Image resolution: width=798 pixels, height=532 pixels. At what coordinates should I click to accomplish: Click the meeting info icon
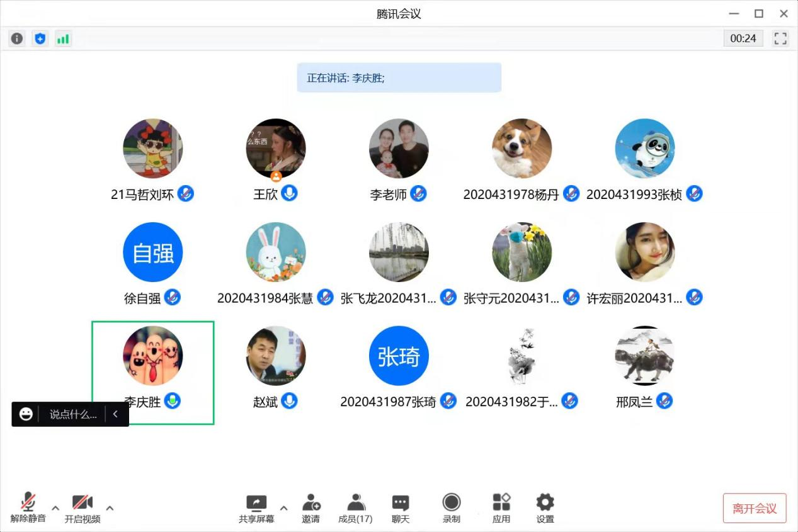coord(17,38)
